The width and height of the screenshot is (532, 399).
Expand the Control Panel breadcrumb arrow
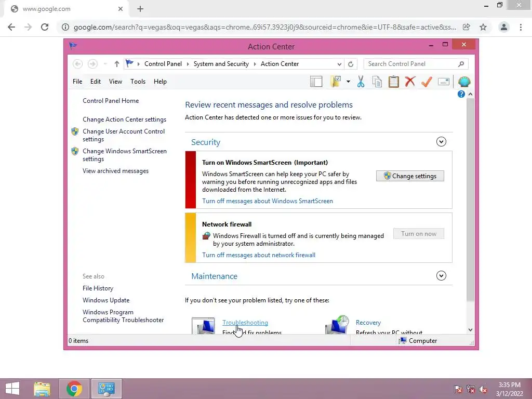point(188,64)
